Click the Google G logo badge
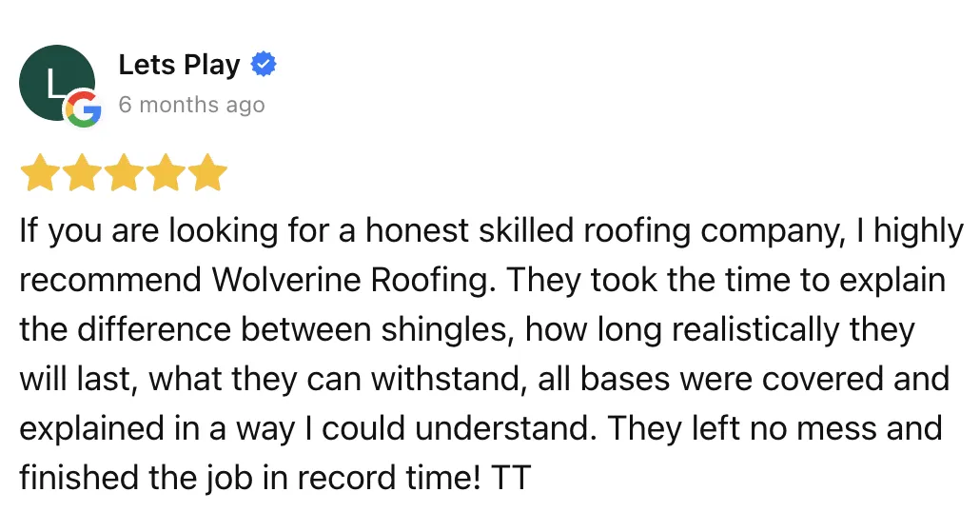The width and height of the screenshot is (980, 512). coord(84,109)
